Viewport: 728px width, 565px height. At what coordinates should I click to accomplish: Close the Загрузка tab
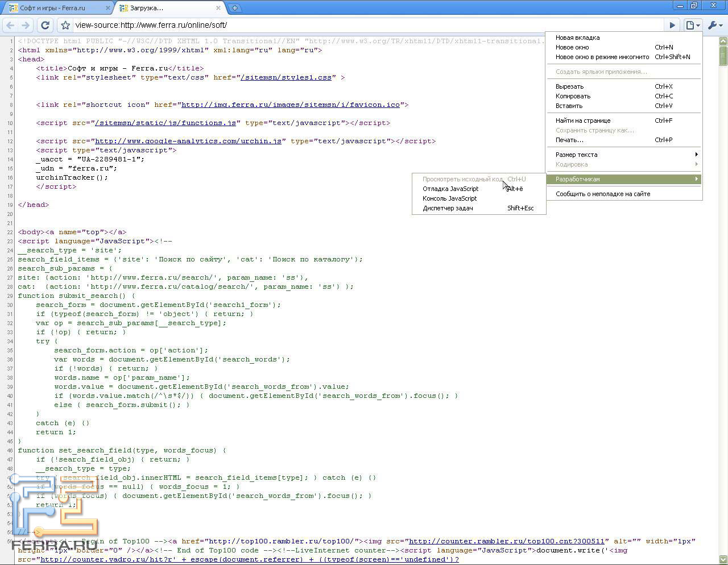click(x=218, y=8)
